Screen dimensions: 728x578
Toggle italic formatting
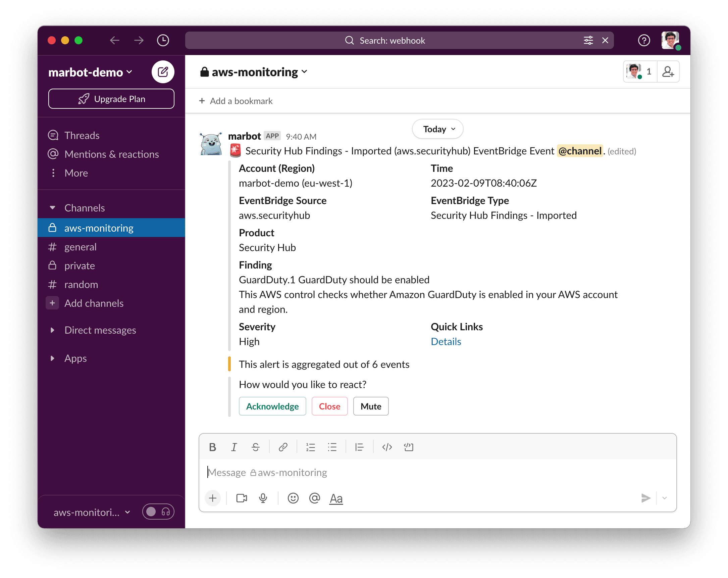coord(233,447)
